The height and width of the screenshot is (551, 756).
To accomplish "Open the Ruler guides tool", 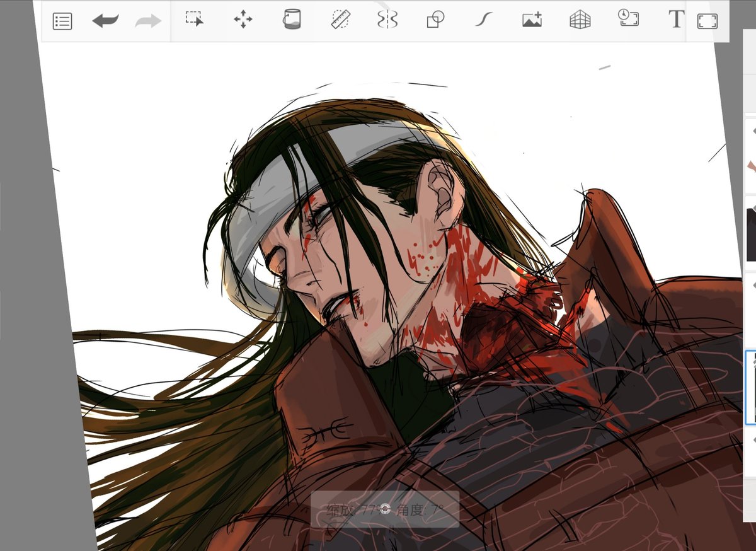I will 340,19.
